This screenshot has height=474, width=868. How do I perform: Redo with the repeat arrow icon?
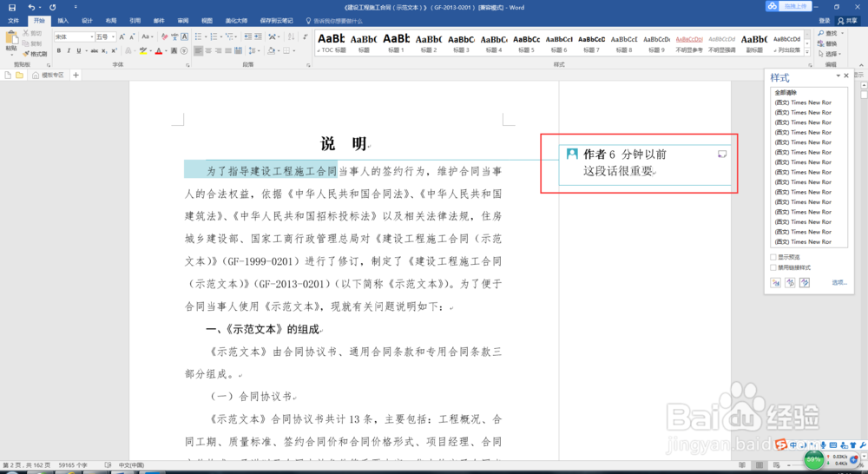point(53,7)
